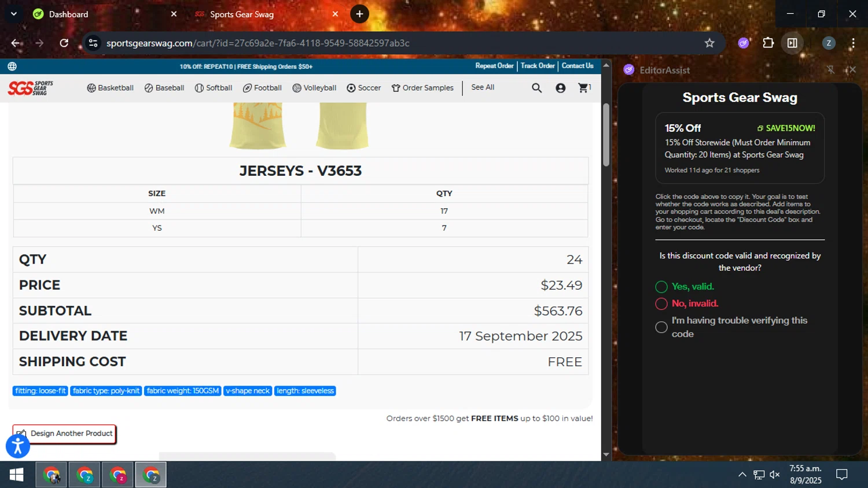Click the 10% Off REPEAT10 promo banner
This screenshot has width=868, height=488.
coord(246,66)
